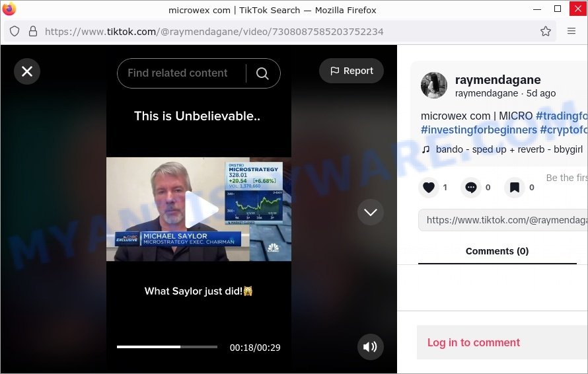Close the TikTok video viewer
Screen dimensions: 588x374
tap(27, 71)
